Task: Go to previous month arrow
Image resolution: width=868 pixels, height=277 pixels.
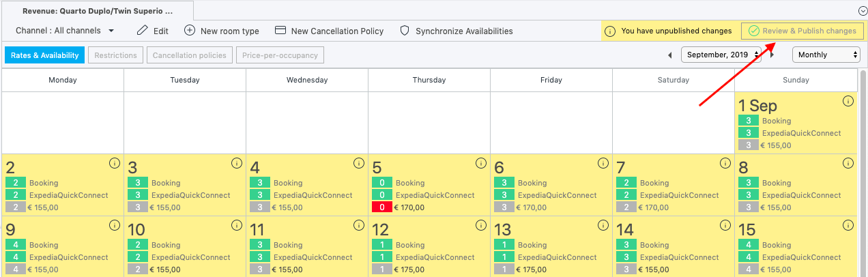Action: [x=670, y=55]
